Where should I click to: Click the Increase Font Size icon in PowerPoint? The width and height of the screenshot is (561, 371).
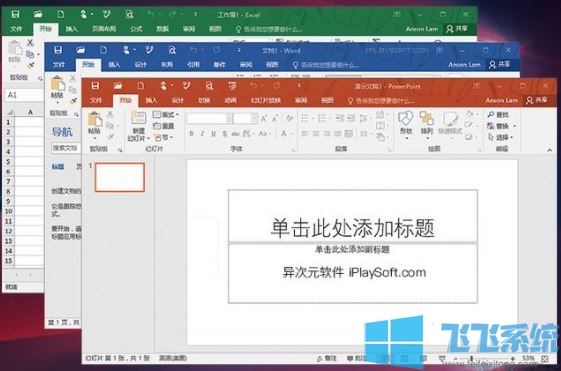click(264, 118)
